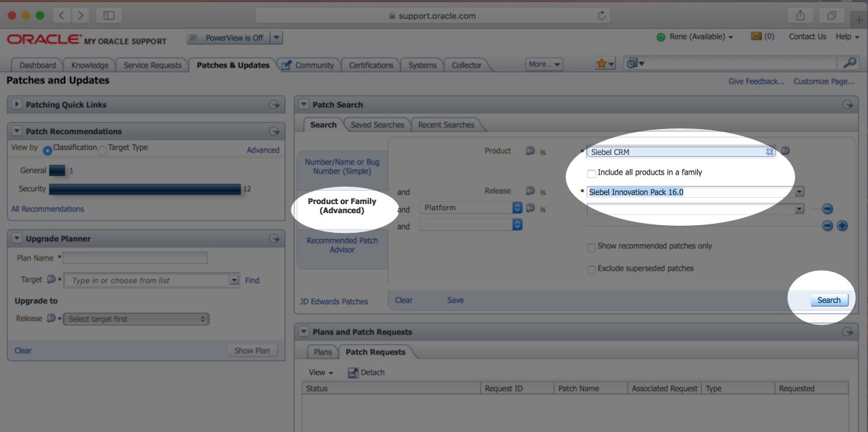Image resolution: width=868 pixels, height=432 pixels.
Task: Click the Search button
Action: (x=829, y=300)
